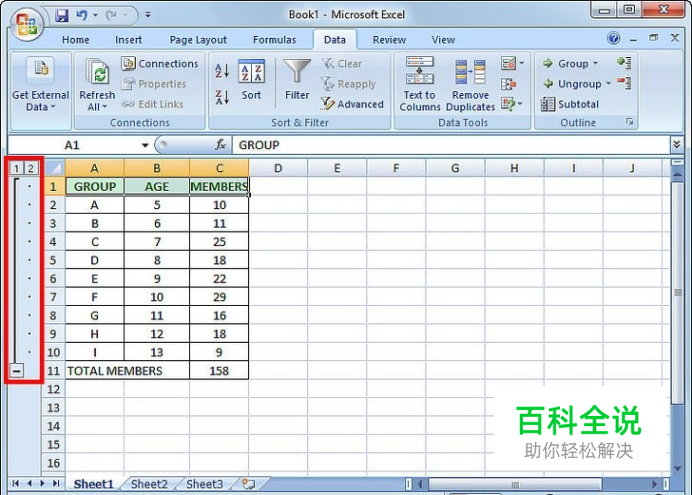Sort Z to A descending
This screenshot has width=692, height=495.
pyautogui.click(x=222, y=97)
